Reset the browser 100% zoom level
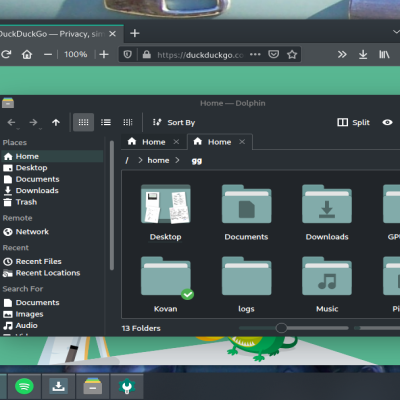400x400 pixels. click(76, 54)
